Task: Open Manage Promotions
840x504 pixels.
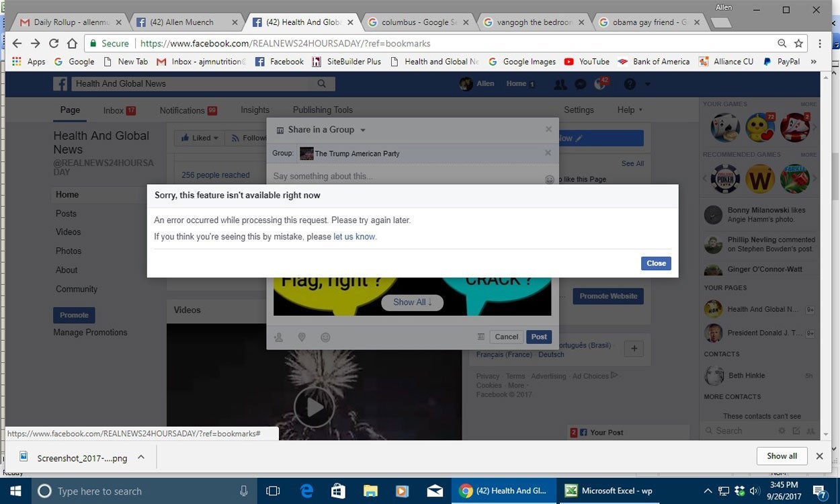Action: [x=90, y=333]
